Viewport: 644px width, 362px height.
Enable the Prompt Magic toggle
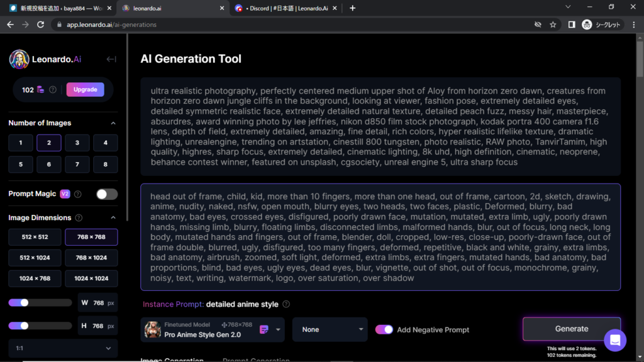pos(107,194)
